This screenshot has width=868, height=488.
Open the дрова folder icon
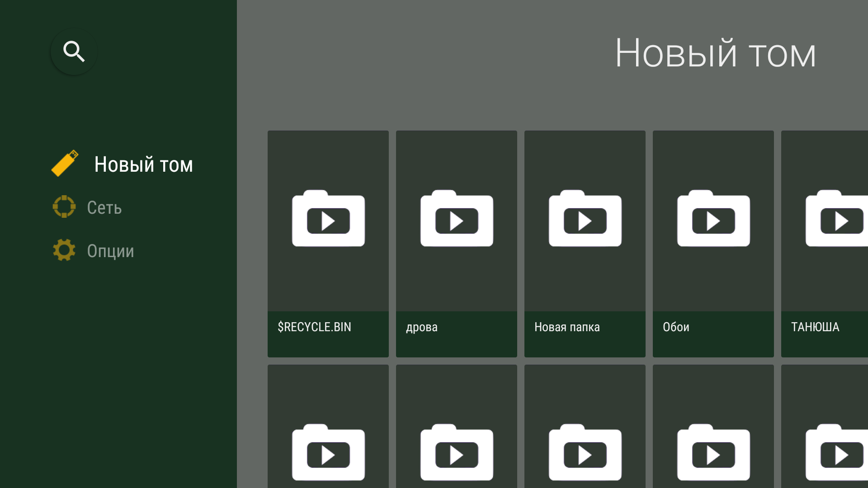tap(457, 219)
